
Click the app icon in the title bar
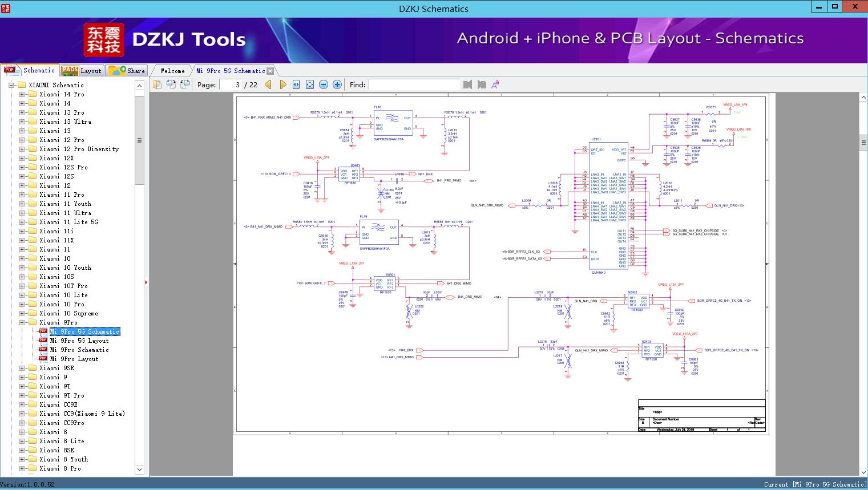pos(5,8)
